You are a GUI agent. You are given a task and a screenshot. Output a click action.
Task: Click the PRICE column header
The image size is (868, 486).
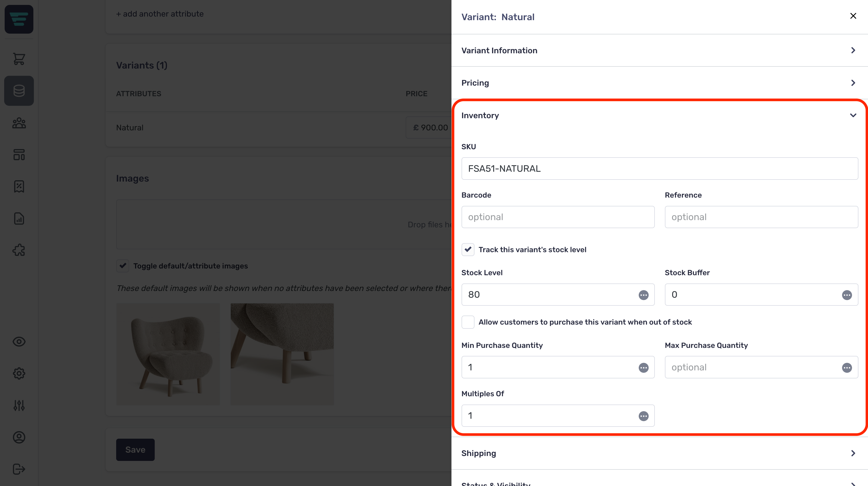tap(416, 94)
